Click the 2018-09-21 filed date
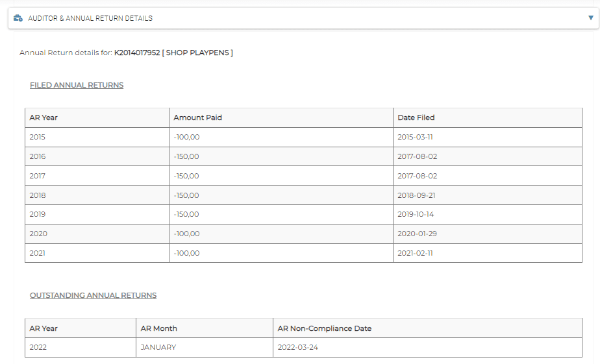The image size is (600, 364). coord(416,195)
